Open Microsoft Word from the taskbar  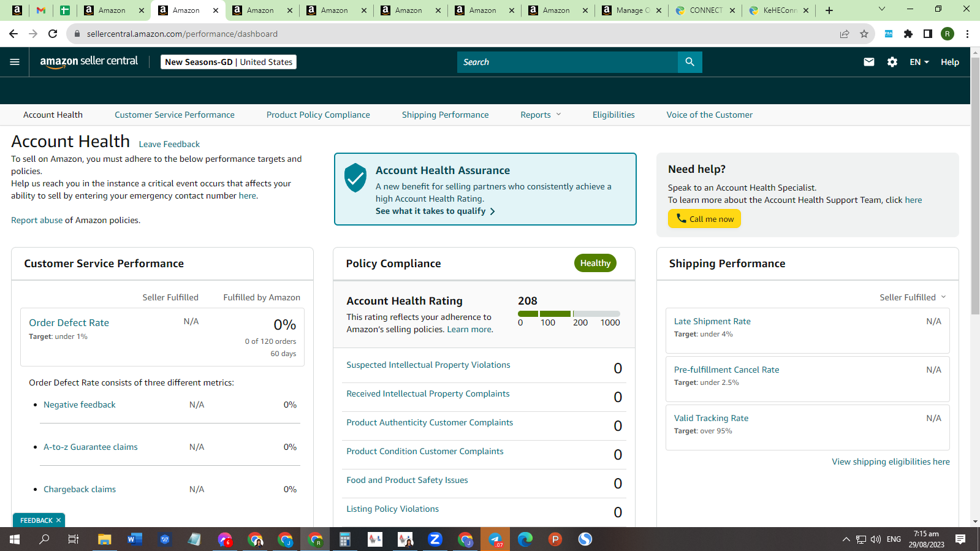click(x=134, y=539)
